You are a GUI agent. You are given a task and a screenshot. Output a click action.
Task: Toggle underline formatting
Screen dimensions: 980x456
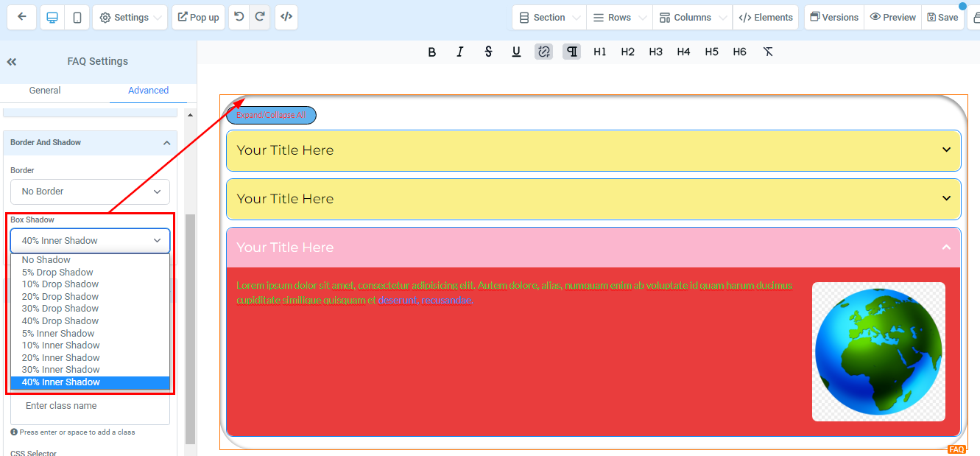[x=516, y=52]
